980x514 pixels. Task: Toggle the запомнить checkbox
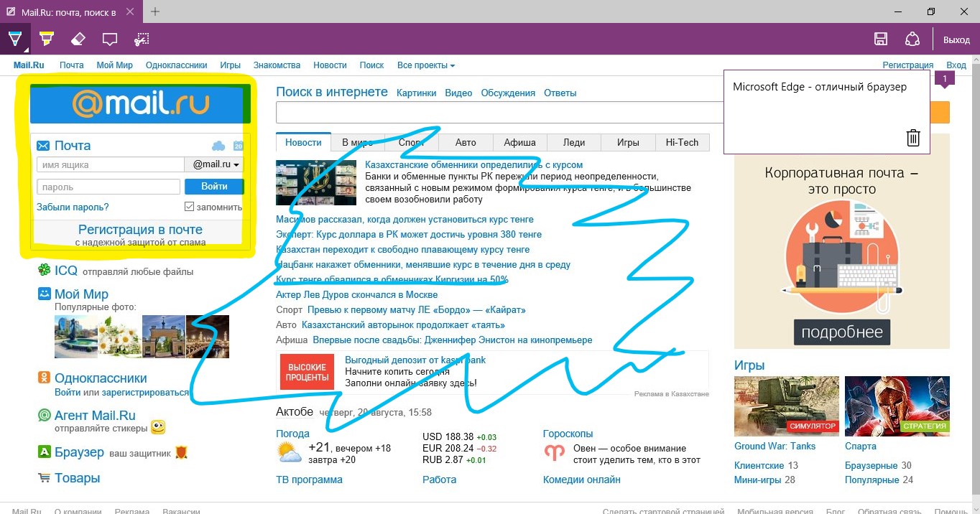coord(189,207)
